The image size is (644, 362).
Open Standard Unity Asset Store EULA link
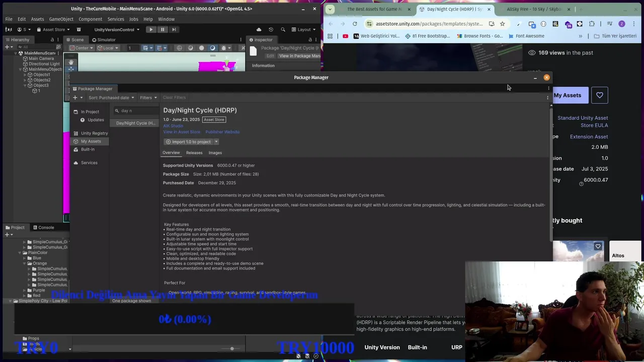[583, 122]
